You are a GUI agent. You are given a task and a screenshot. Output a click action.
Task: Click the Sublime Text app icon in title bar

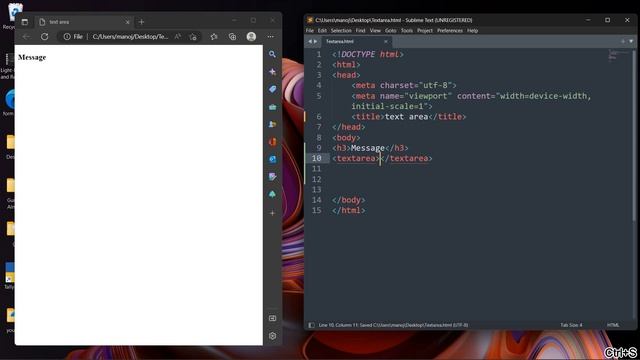[x=310, y=20]
